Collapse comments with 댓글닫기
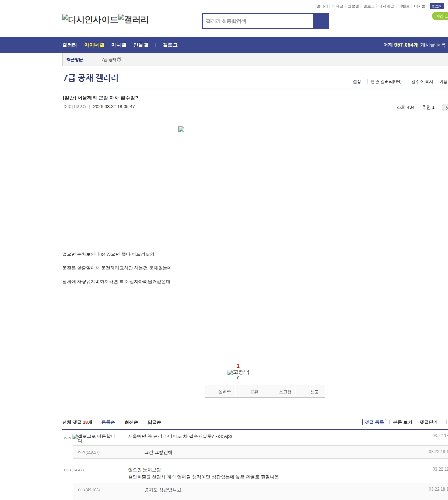448x500 pixels. click(x=429, y=422)
